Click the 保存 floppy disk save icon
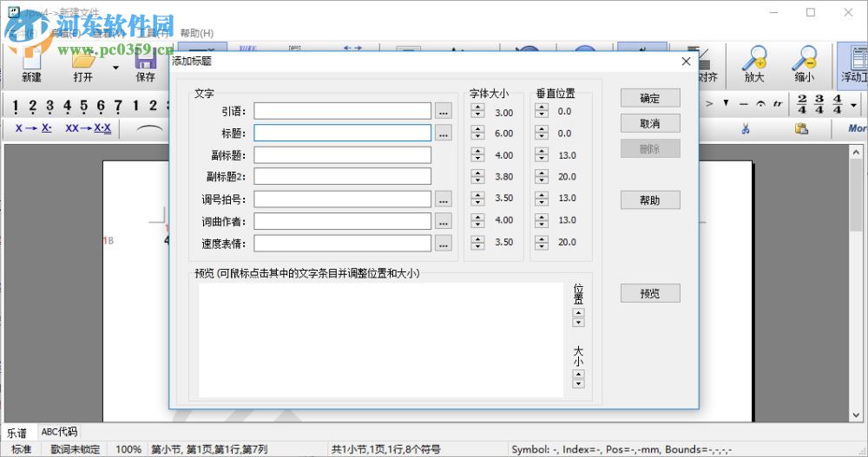The width and height of the screenshot is (868, 457). pyautogui.click(x=146, y=65)
